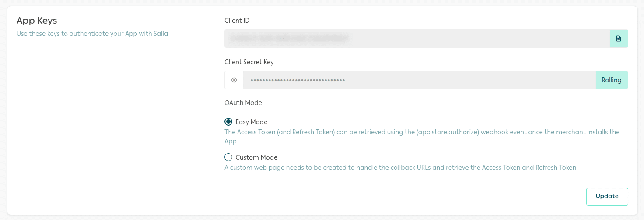This screenshot has height=220, width=644.
Task: Click the Custom Mode label text
Action: pyautogui.click(x=256, y=157)
